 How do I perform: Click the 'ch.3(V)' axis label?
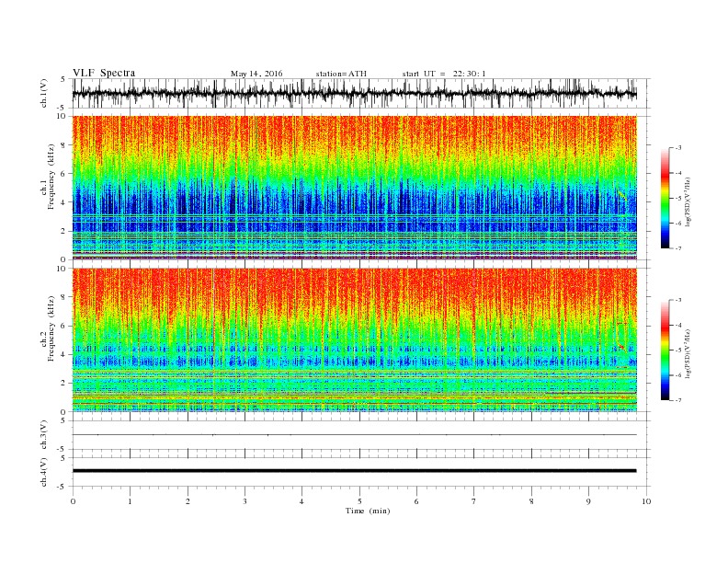44,435
